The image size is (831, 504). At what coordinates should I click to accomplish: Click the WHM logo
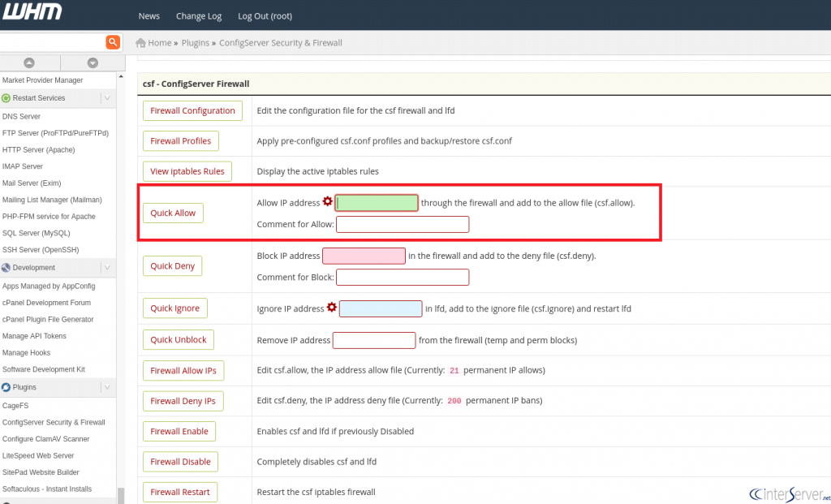32,11
